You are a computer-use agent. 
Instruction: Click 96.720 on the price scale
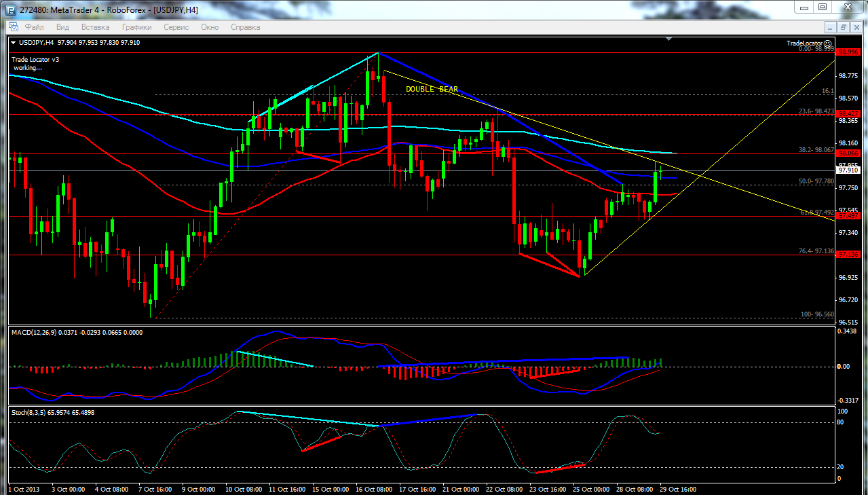[x=848, y=300]
